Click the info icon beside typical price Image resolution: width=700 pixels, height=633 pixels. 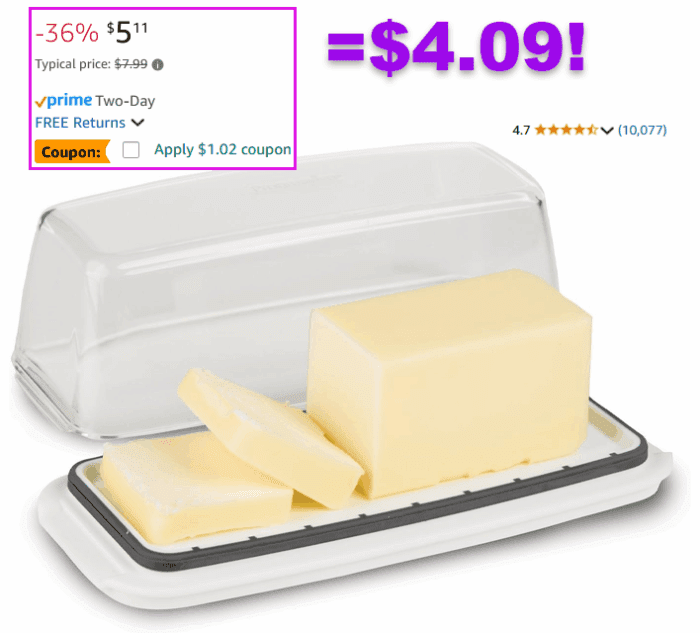158,65
